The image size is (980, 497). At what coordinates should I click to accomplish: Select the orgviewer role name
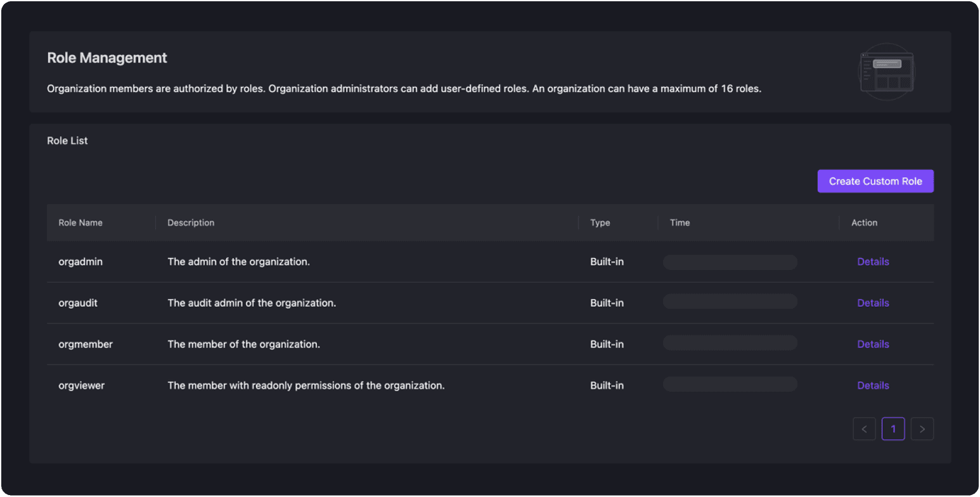(x=82, y=385)
